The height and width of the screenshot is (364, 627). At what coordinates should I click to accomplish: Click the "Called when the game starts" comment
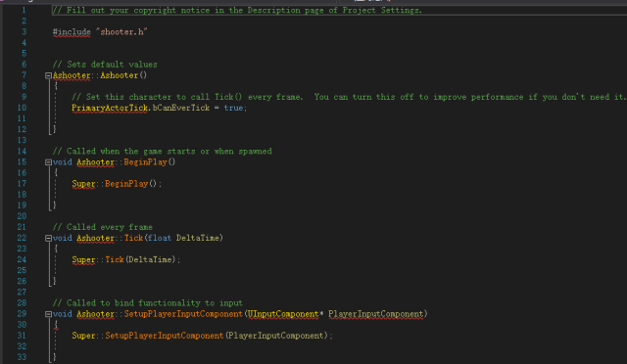163,151
